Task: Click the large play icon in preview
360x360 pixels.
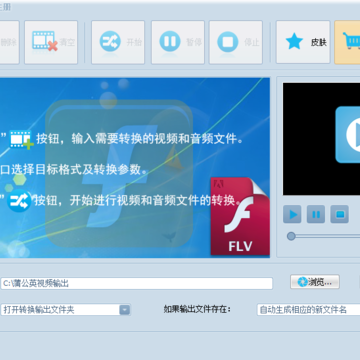Action: coord(348,135)
